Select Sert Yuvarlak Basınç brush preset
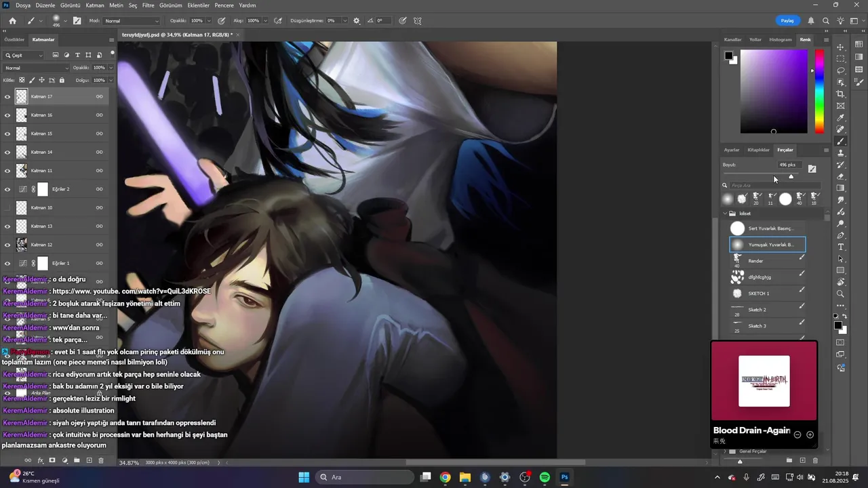 (x=768, y=228)
